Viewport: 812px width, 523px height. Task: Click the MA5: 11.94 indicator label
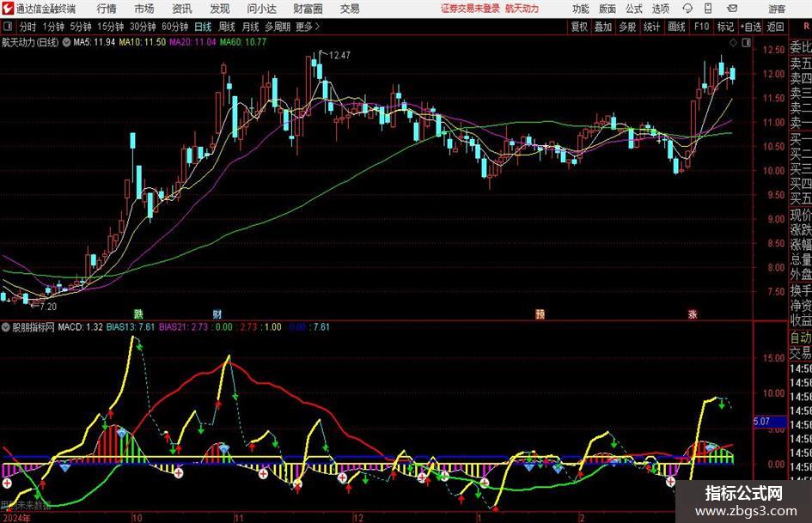point(95,42)
